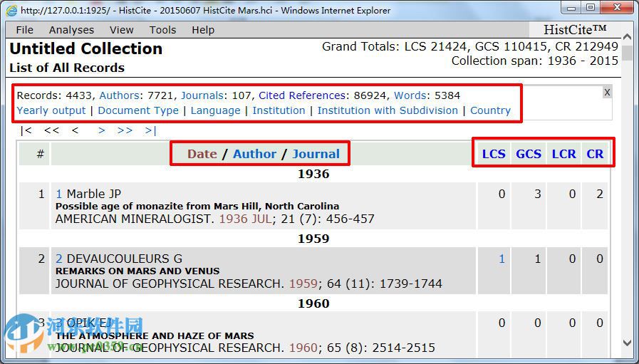639x364 pixels.
Task: Click GCS value 3 for Marble JP
Action: pos(538,194)
